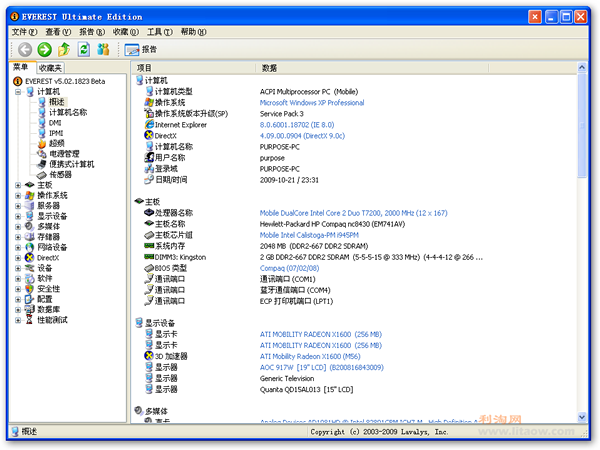The height and width of the screenshot is (450, 600).
Task: Expand the 多媒体 tree node
Action: pos(18,227)
